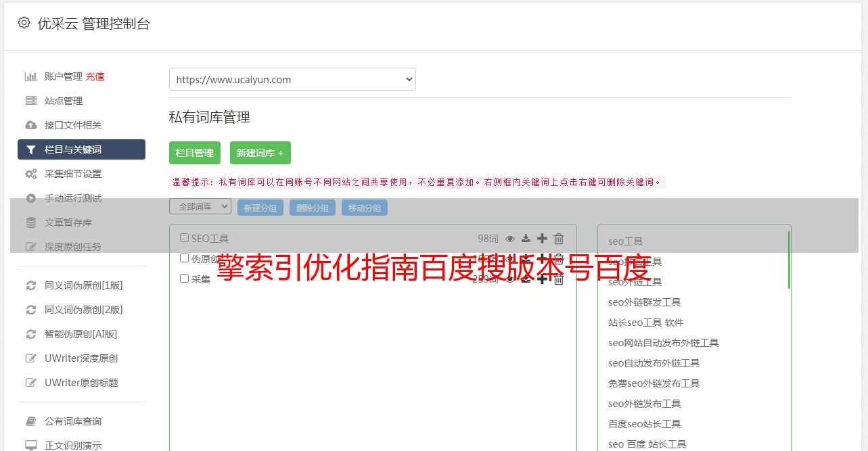Toggle the eye icon in SEO工具 row
This screenshot has width=868, height=451.
click(x=510, y=238)
